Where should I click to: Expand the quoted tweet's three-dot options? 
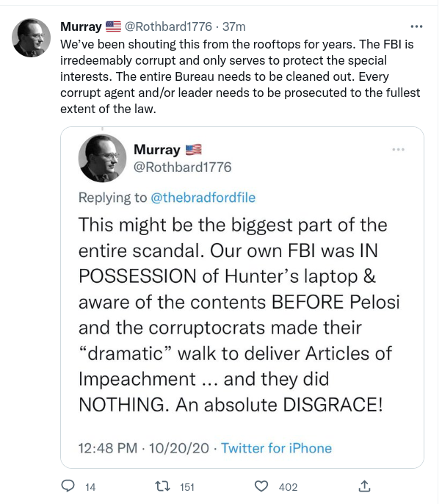[x=399, y=149]
